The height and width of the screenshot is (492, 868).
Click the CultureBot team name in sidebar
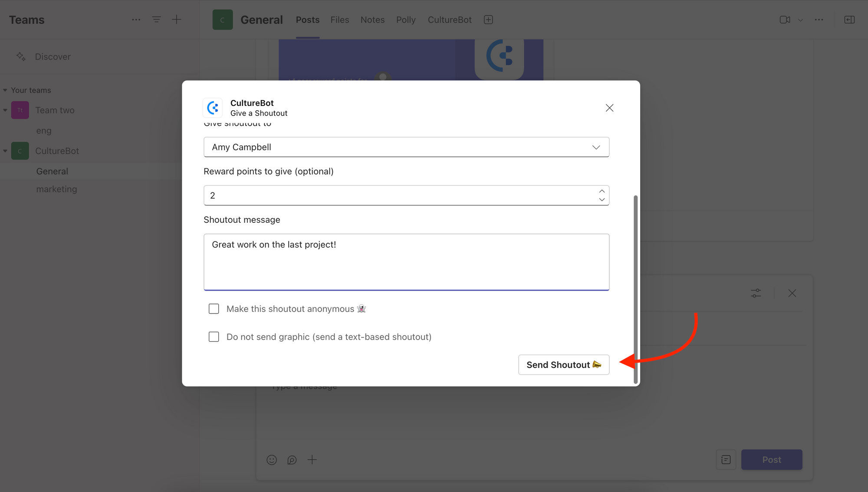57,151
